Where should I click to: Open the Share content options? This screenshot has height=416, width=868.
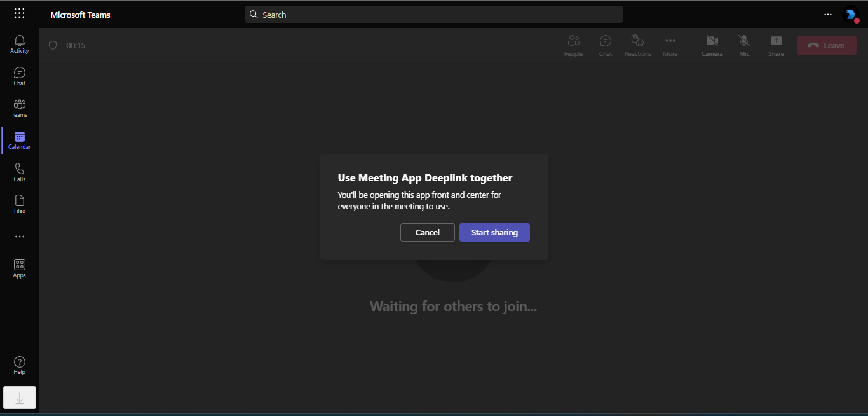[776, 45]
